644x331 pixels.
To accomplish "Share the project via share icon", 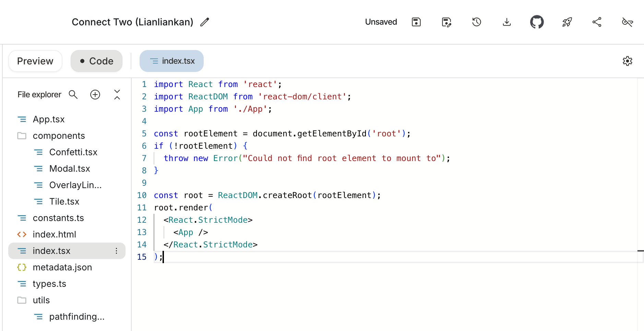I will [x=597, y=22].
